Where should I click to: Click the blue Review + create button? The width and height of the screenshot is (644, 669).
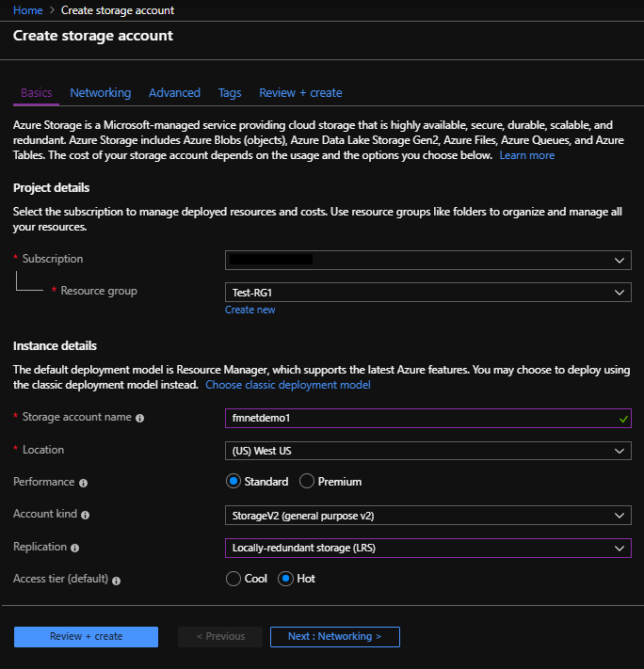point(86,637)
